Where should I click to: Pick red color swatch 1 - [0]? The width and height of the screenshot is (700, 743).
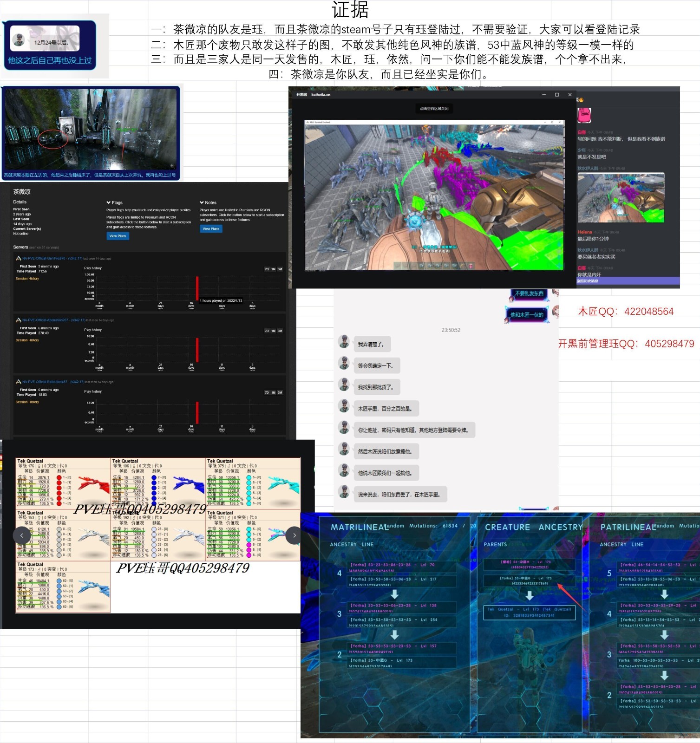pos(59,477)
